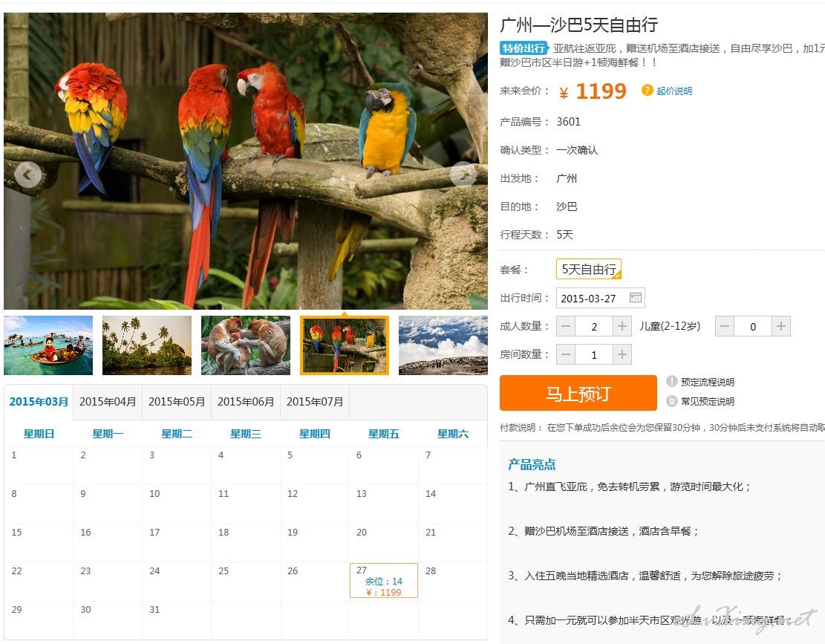The image size is (825, 644).
Task: Click next image arrow on the photo carousel
Action: 463,174
